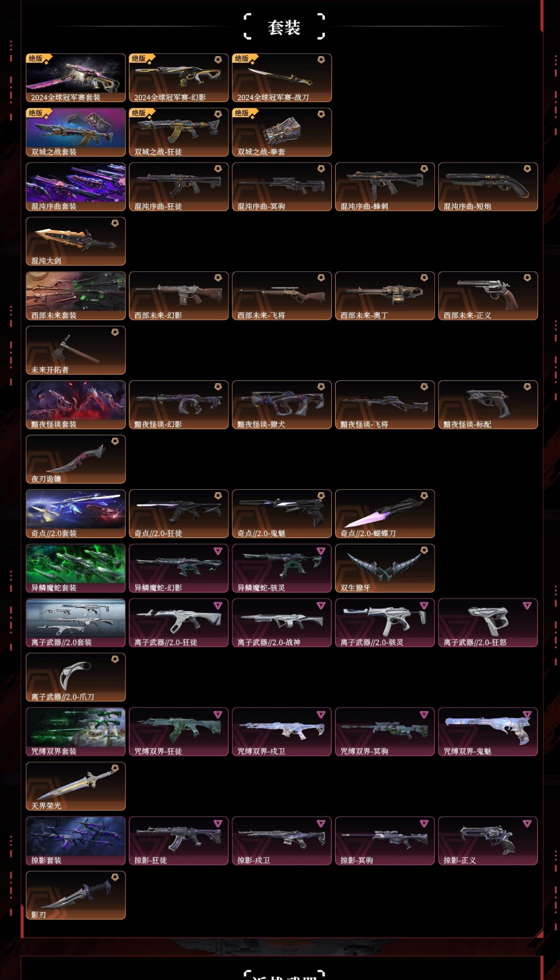Select the 黯夜怪谈-獠犬 weapon card
This screenshot has width=560, height=980.
tap(282, 405)
